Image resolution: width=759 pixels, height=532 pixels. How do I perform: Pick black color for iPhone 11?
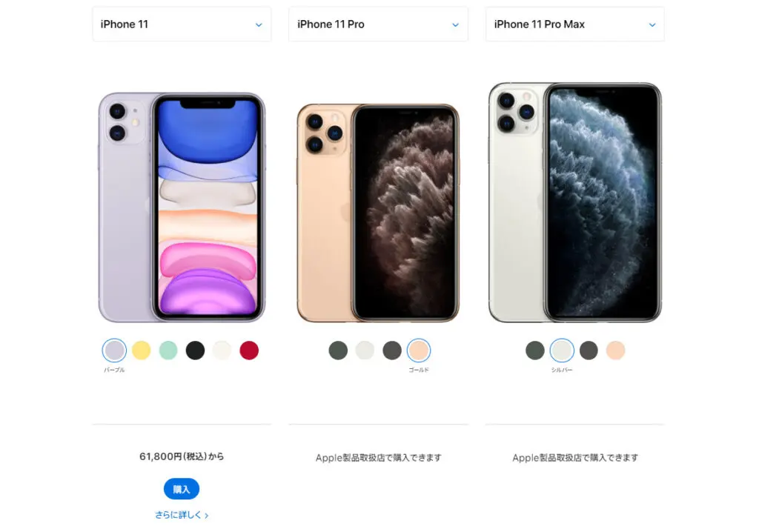195,350
